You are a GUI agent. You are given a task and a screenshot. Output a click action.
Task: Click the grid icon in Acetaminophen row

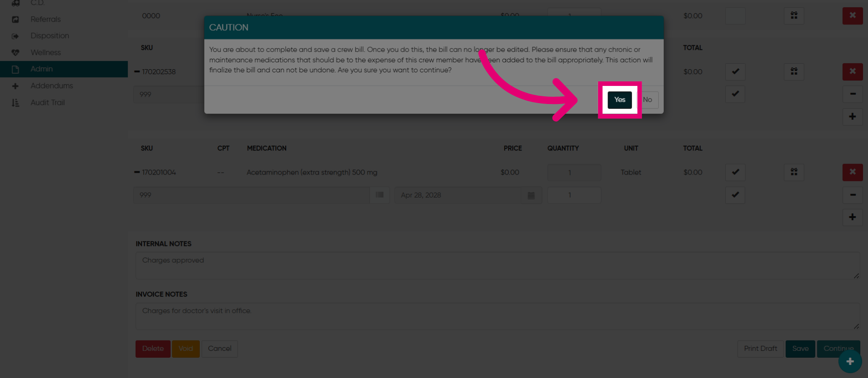point(794,172)
